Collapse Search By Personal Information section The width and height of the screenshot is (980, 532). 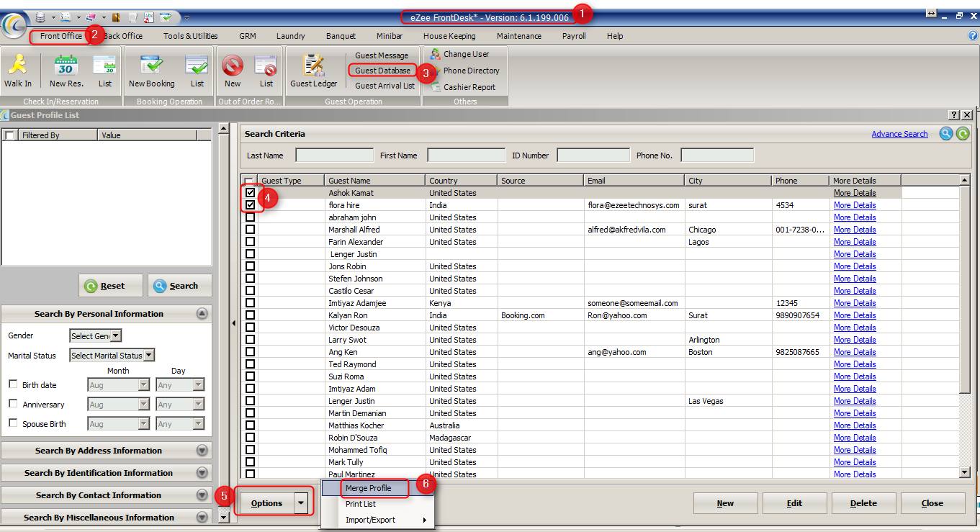(x=202, y=314)
